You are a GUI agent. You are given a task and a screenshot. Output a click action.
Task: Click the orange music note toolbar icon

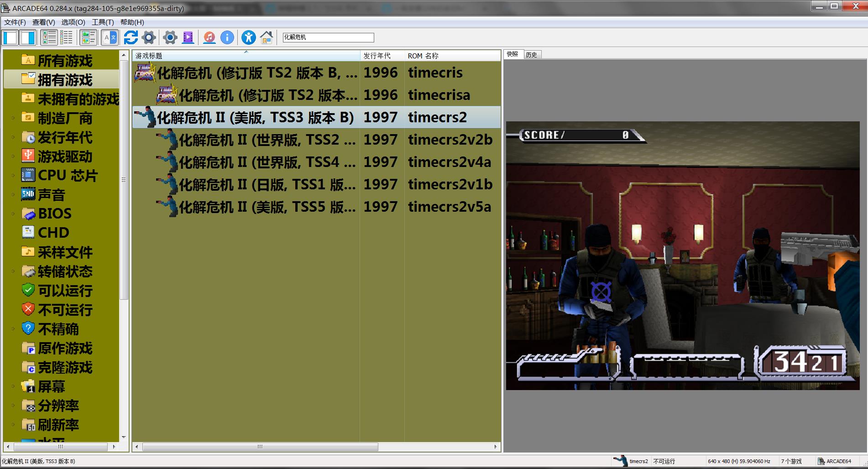point(209,37)
